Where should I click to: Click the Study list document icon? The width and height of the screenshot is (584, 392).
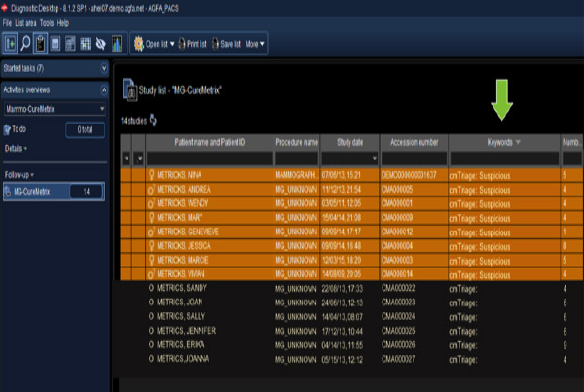pyautogui.click(x=129, y=89)
